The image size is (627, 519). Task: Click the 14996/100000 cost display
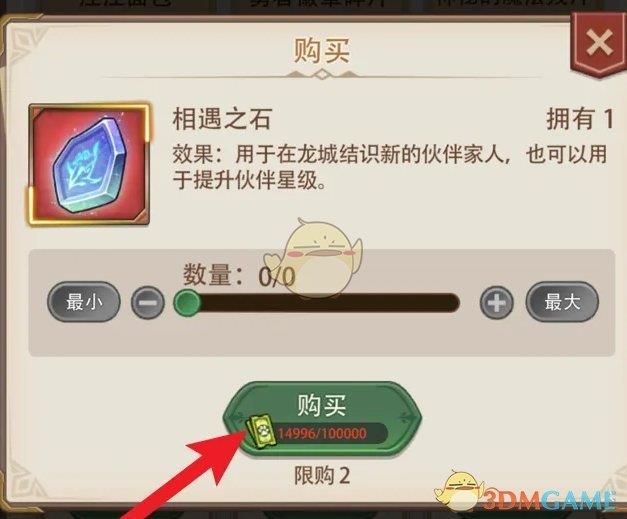pyautogui.click(x=322, y=433)
